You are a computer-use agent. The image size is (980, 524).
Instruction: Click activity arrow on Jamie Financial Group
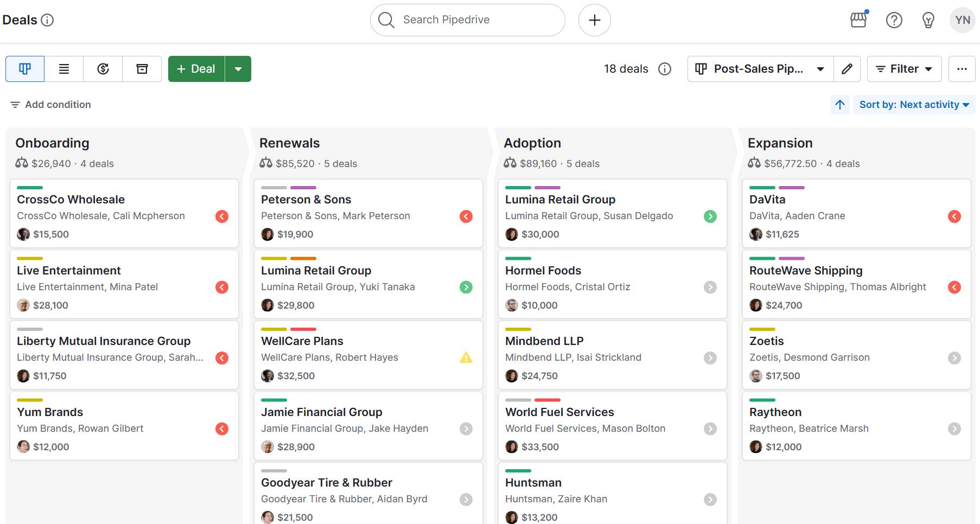[466, 429]
